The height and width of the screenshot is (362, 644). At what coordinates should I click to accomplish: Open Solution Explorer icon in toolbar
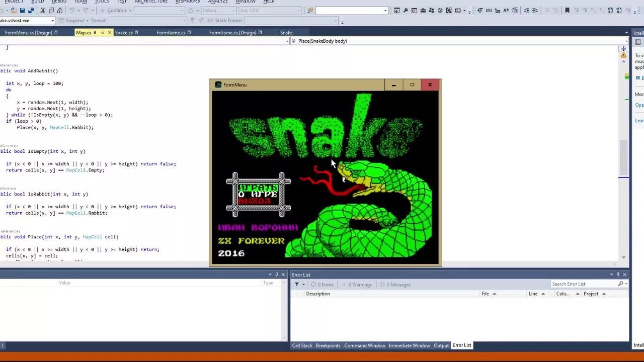coord(396,11)
